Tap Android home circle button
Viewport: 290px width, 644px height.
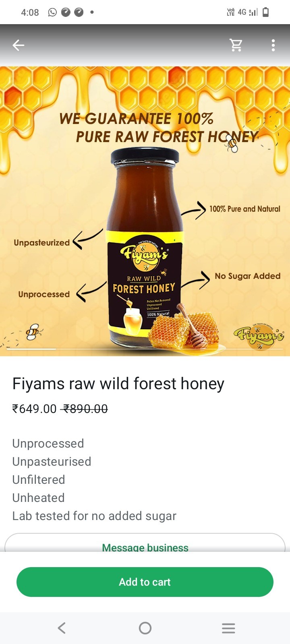[145, 628]
